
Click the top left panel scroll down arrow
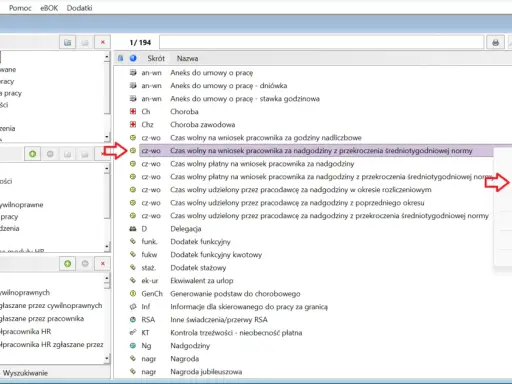click(x=107, y=136)
